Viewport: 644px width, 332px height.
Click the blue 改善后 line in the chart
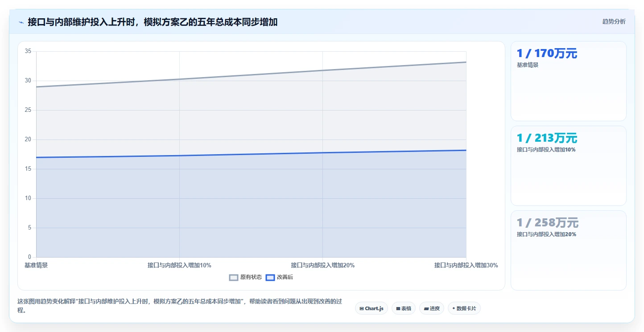[251, 154]
